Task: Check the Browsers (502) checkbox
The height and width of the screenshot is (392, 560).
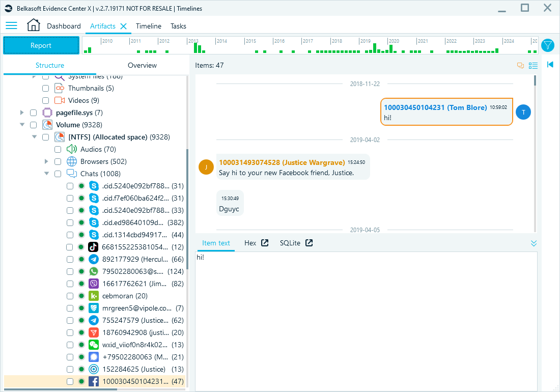Action: point(58,161)
